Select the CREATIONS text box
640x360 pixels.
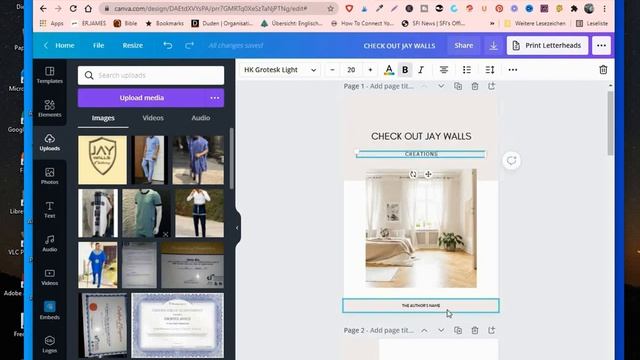(421, 154)
